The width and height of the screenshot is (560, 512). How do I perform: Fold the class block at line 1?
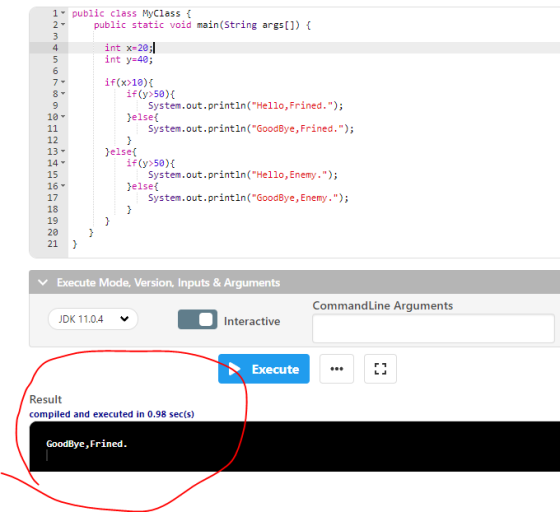[63, 13]
